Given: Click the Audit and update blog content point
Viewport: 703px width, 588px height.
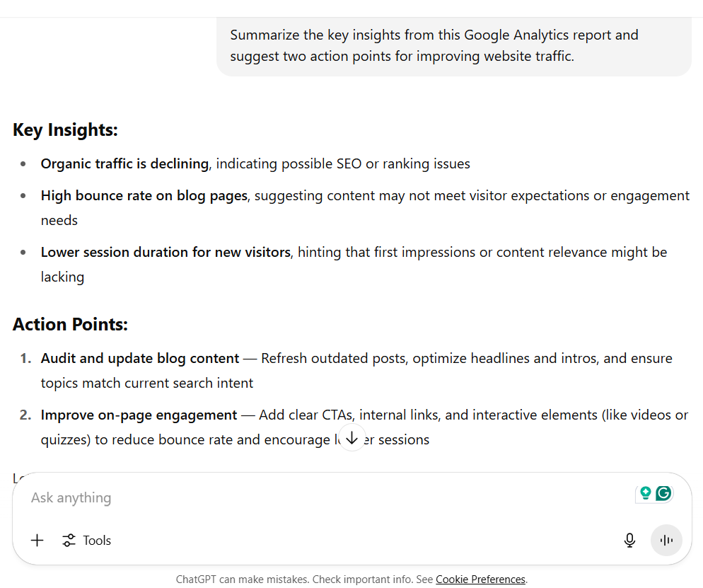Looking at the screenshot, I should click(138, 358).
